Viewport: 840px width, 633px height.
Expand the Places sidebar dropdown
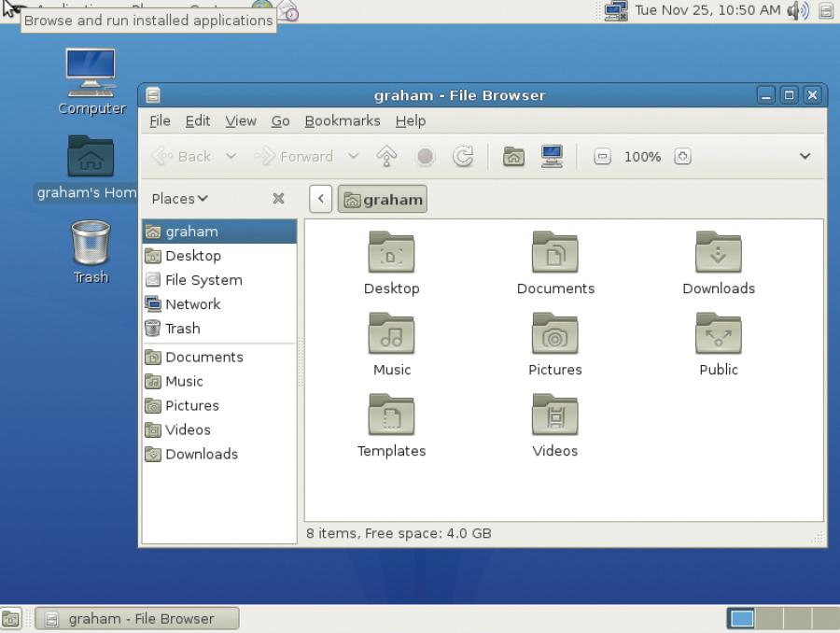[x=180, y=198]
